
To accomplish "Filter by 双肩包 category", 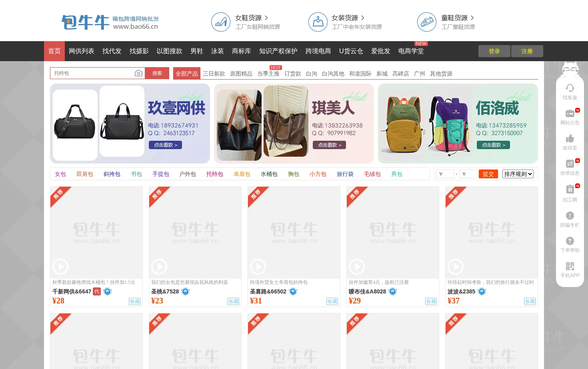I will pyautogui.click(x=85, y=174).
